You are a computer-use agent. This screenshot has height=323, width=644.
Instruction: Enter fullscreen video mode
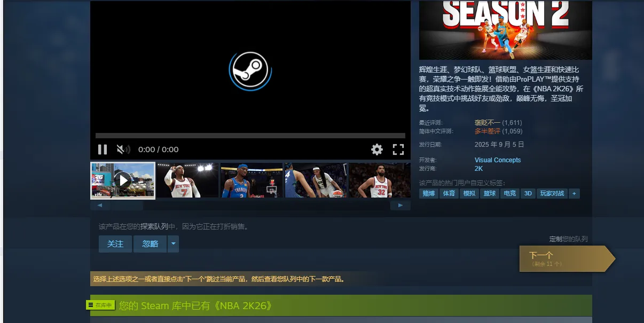tap(398, 149)
